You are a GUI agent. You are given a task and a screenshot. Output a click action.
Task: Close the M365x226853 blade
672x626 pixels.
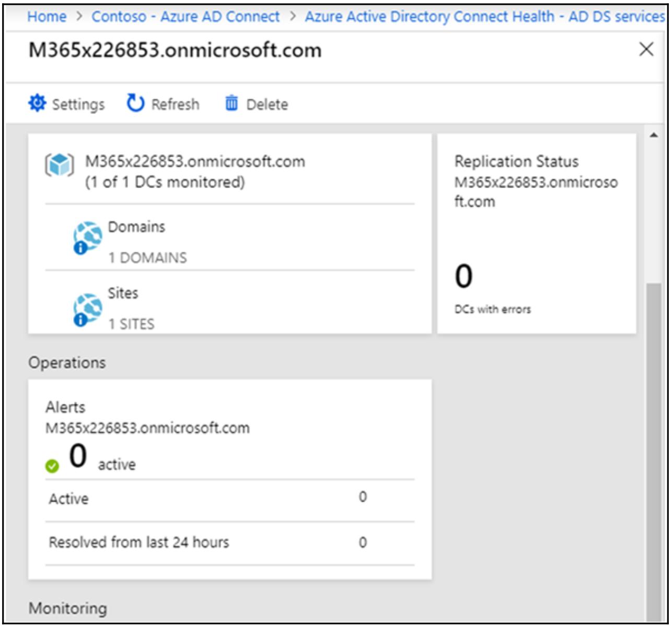click(x=646, y=50)
